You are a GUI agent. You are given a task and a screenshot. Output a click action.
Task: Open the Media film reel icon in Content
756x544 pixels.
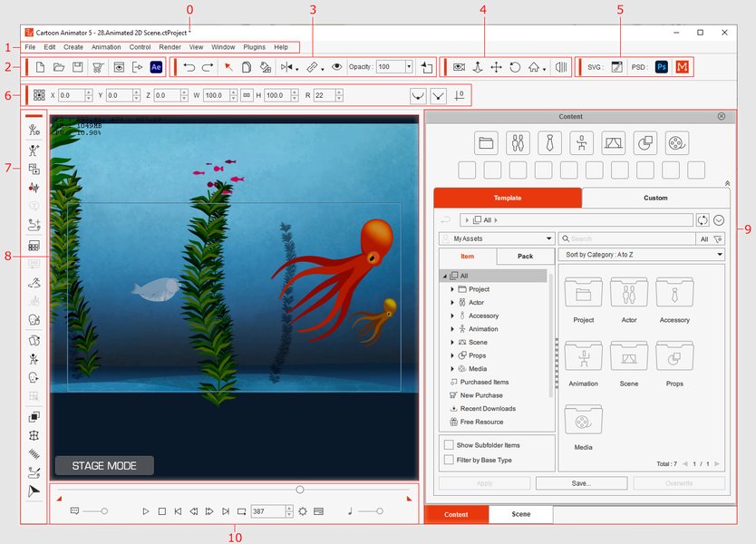coord(677,142)
